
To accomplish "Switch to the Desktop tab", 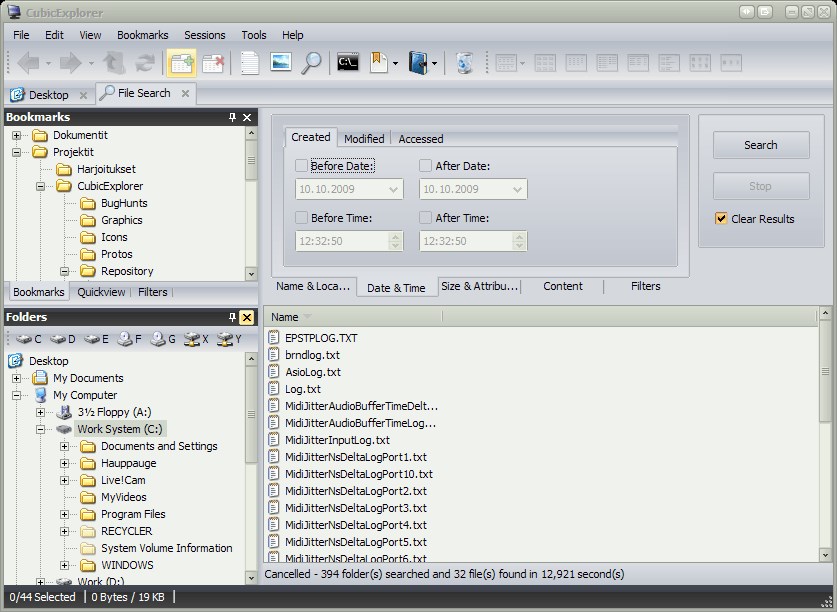I will click(x=49, y=95).
